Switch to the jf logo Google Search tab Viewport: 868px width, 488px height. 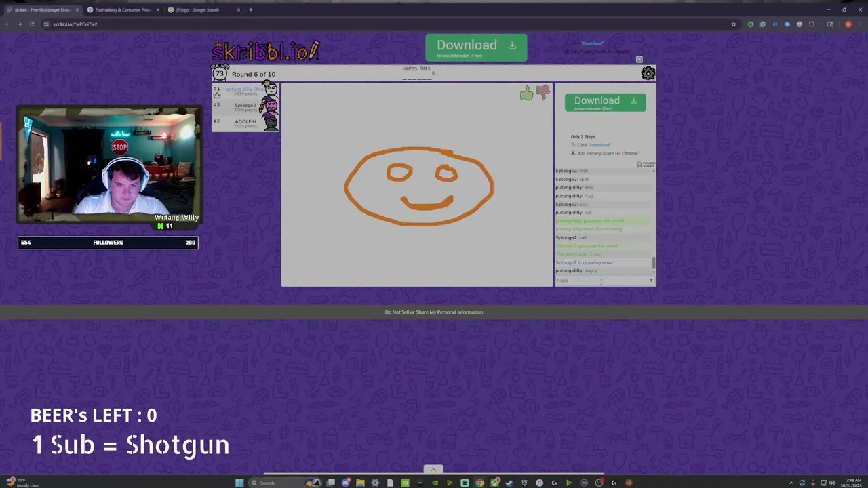203,9
